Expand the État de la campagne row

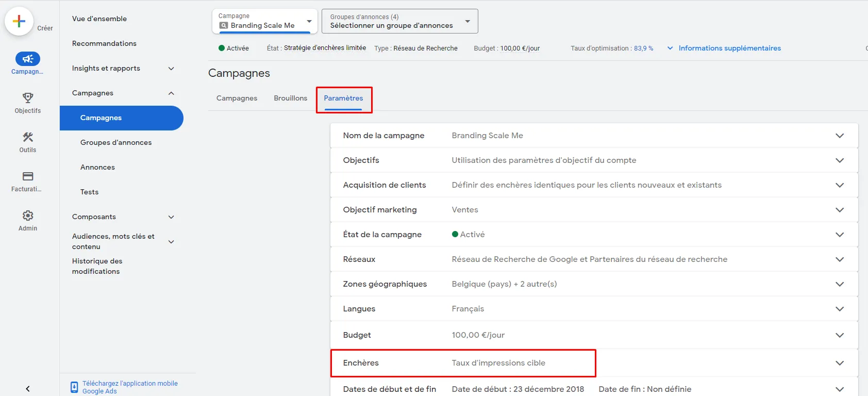click(840, 235)
